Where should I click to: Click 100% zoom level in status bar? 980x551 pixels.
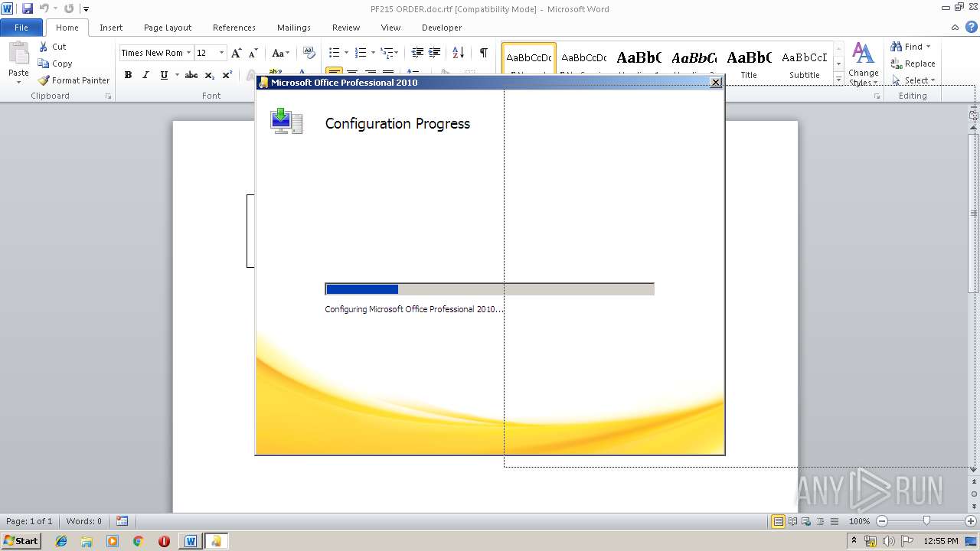point(859,521)
